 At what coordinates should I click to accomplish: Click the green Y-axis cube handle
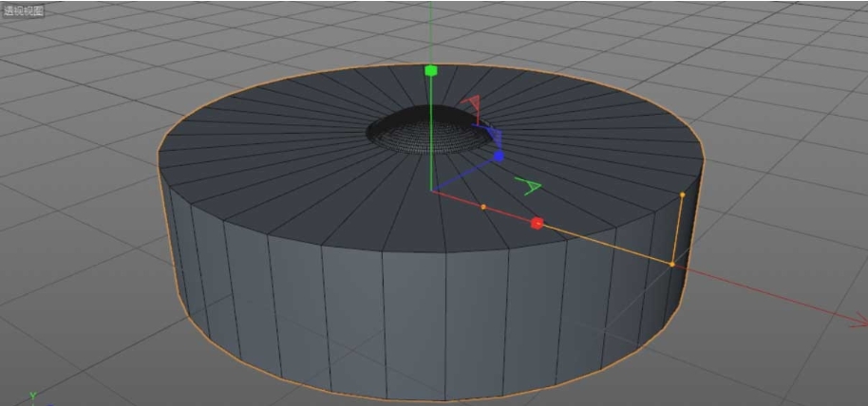coord(430,70)
